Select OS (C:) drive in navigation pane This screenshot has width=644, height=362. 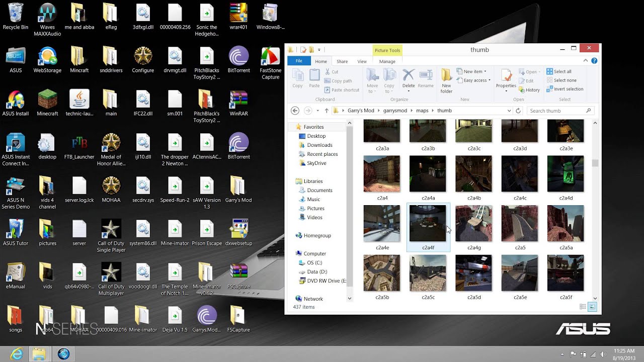tap(314, 263)
